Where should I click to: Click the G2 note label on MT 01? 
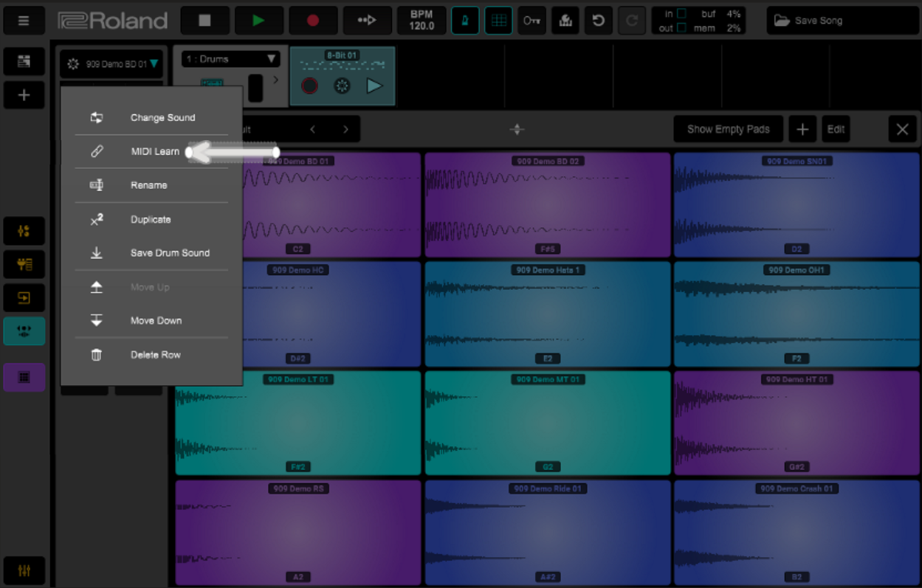click(x=548, y=467)
